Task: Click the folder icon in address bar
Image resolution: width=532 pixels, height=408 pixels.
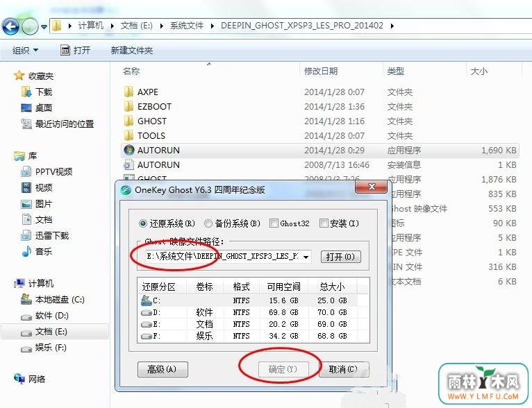Action: click(57, 26)
